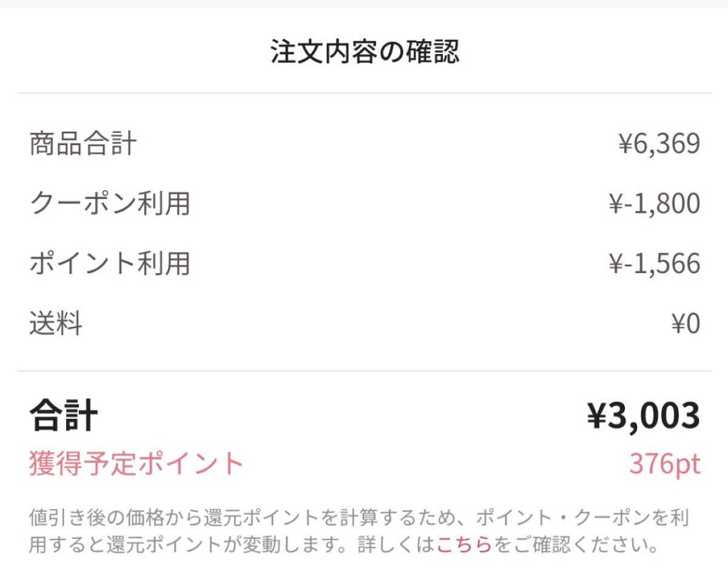The width and height of the screenshot is (728, 576).
Task: Click the ¥-1,800 coupon discount
Action: point(654,204)
